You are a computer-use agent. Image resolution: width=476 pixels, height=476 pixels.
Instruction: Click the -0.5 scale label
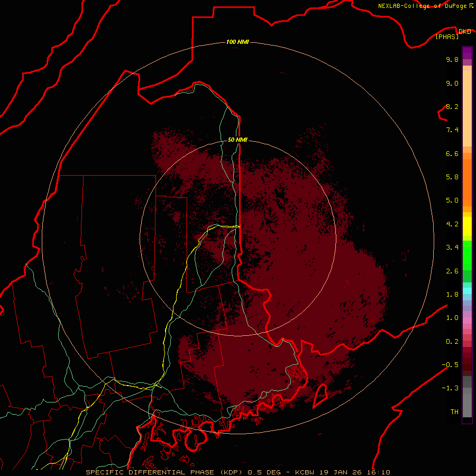pos(450,365)
